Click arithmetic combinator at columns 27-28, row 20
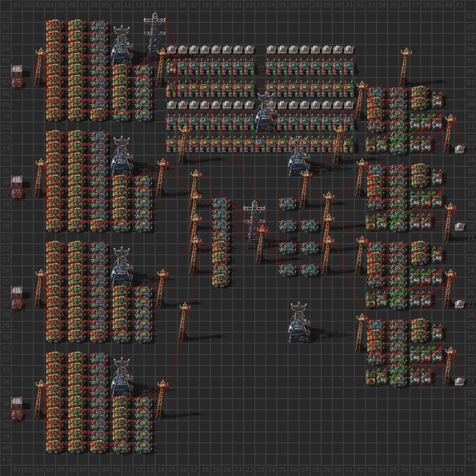The height and width of the screenshot is (476, 476). tap(310, 225)
